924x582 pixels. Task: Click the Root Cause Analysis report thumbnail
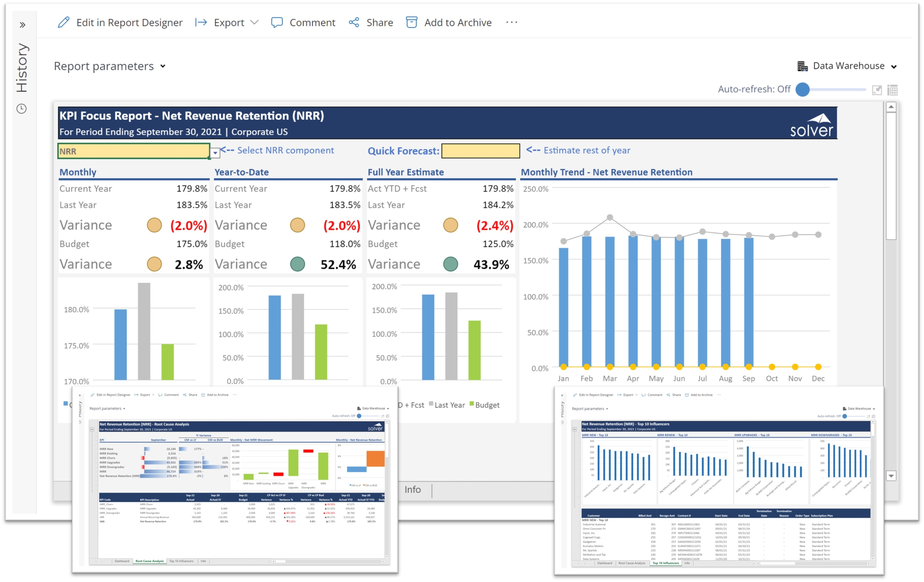(x=235, y=480)
